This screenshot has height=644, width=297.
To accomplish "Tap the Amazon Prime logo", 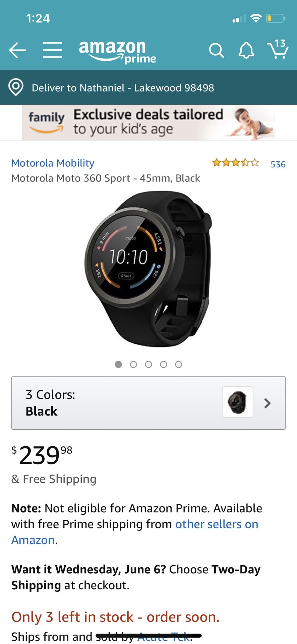I will (x=117, y=52).
